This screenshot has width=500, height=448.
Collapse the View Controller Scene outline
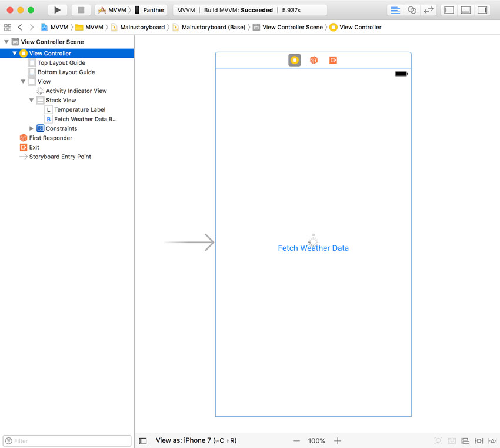[x=6, y=42]
